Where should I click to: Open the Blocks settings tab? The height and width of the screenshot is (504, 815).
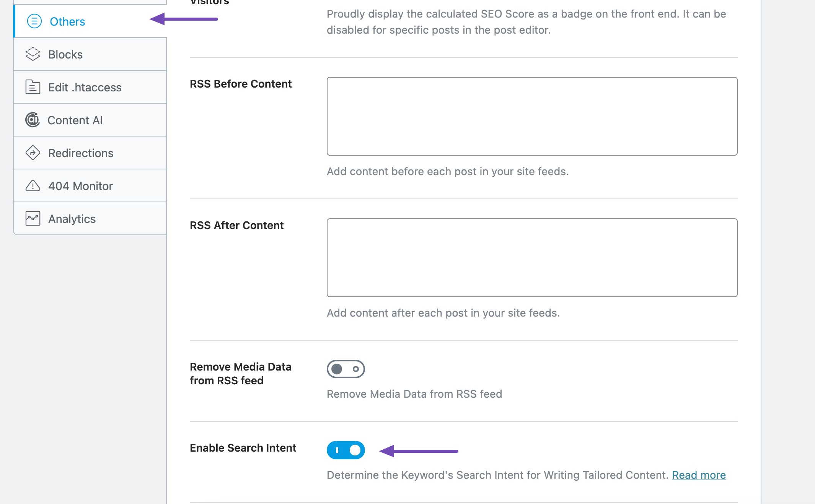(x=65, y=54)
